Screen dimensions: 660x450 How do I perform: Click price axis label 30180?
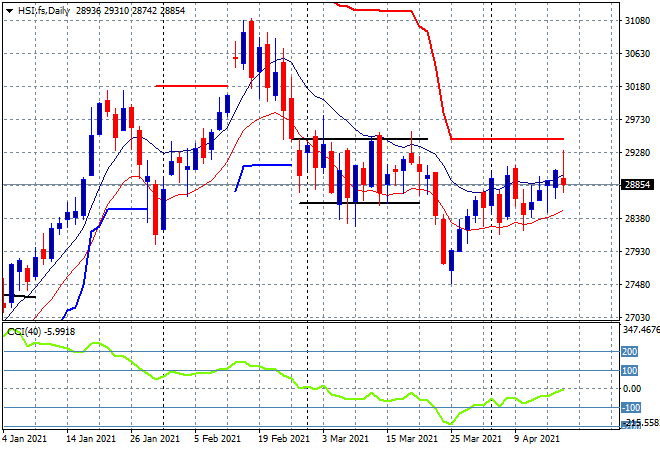click(638, 87)
